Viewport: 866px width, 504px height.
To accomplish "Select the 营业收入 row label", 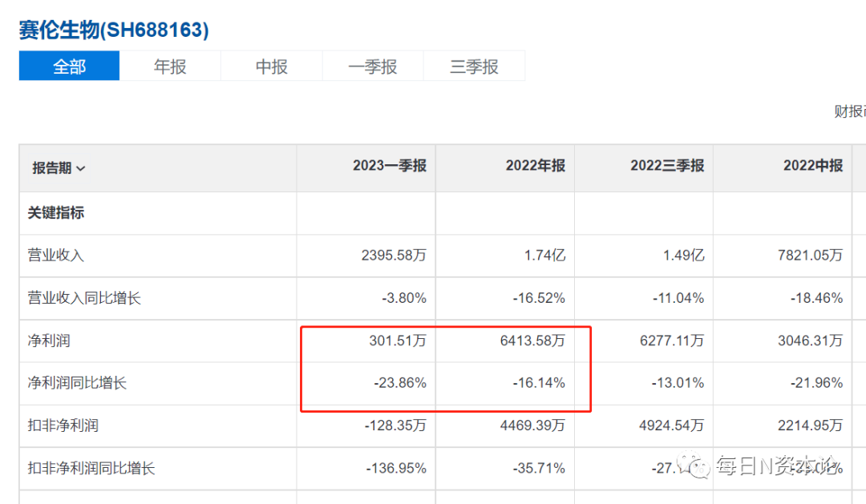I will click(56, 255).
